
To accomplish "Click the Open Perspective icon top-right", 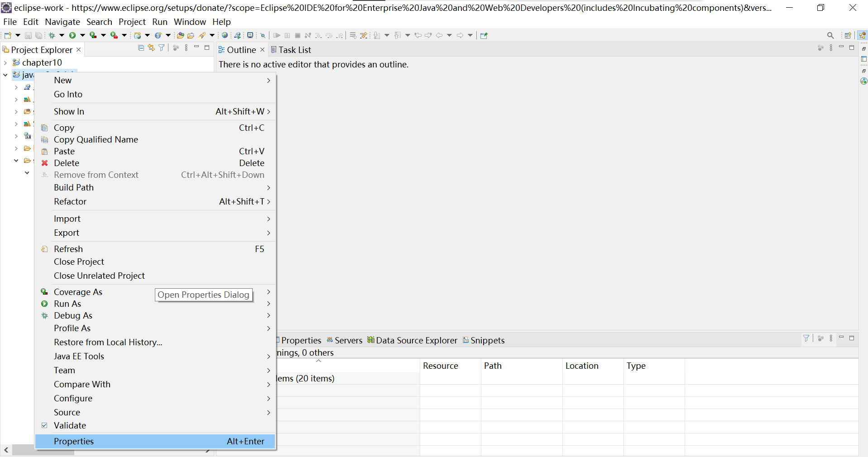I will click(x=848, y=35).
